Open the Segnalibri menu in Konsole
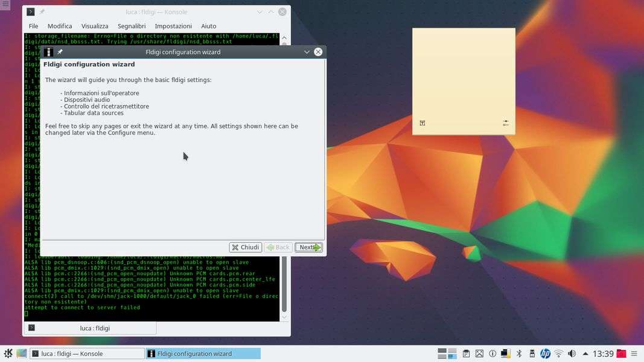This screenshot has height=362, width=644. (132, 26)
